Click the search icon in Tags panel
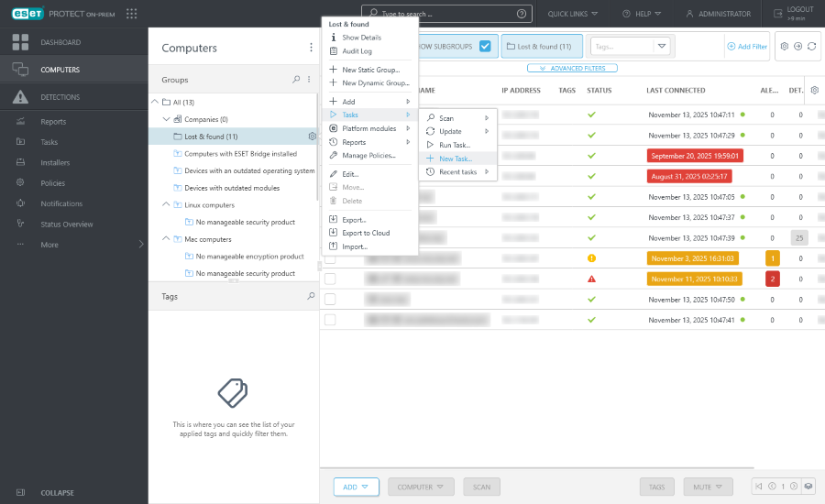 tap(311, 296)
